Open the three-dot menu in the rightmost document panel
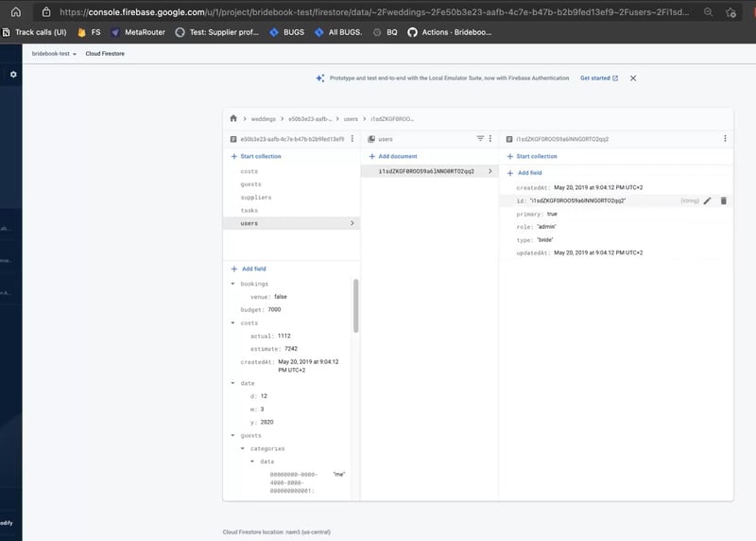756x541 pixels. coord(725,139)
